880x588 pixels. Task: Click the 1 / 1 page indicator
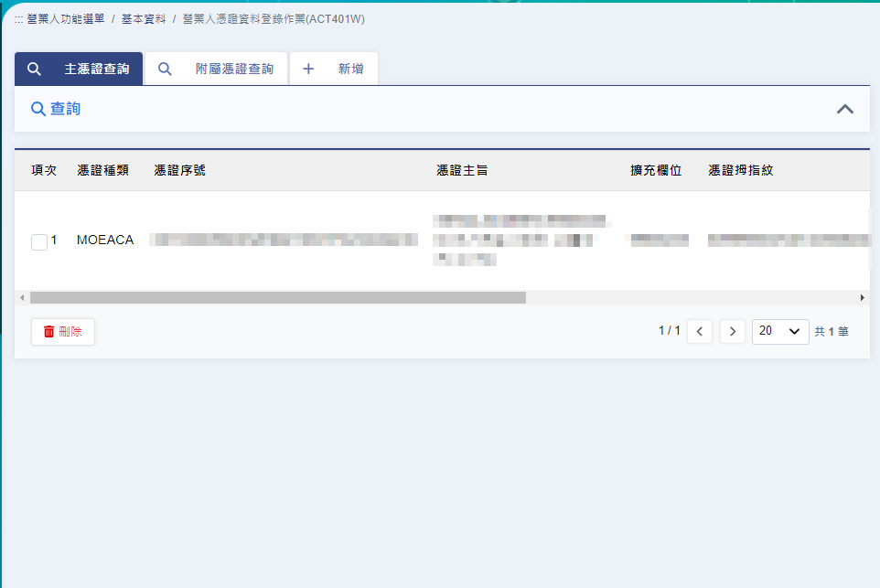pos(670,330)
